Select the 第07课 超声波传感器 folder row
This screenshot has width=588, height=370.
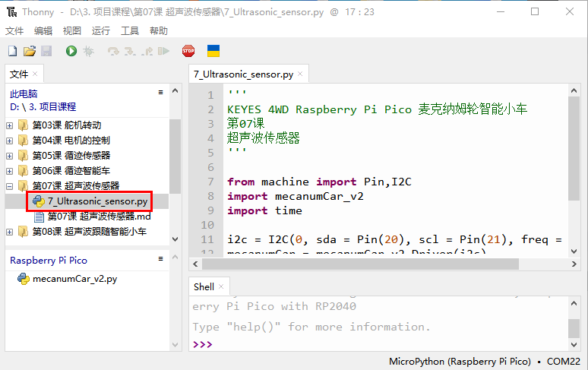point(87,186)
